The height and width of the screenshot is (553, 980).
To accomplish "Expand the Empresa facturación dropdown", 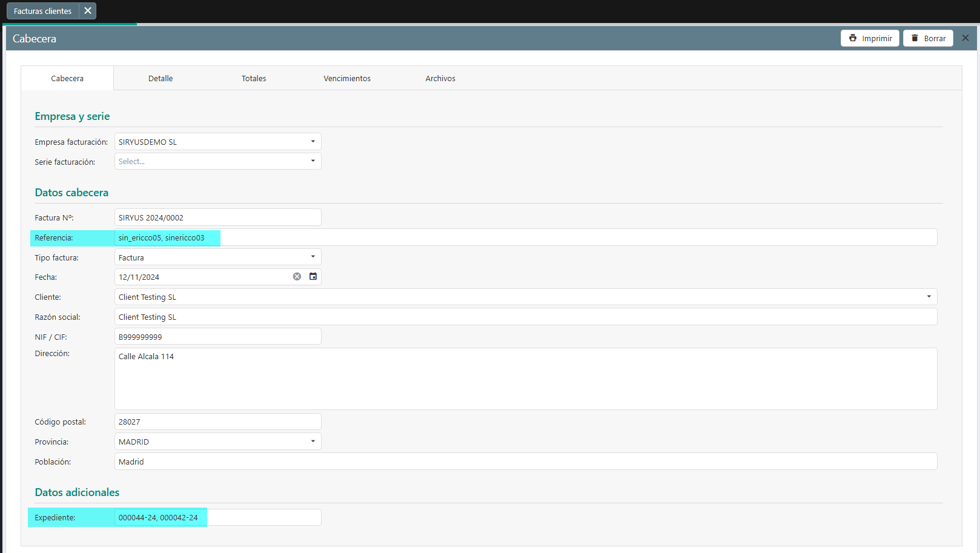I will click(x=313, y=142).
